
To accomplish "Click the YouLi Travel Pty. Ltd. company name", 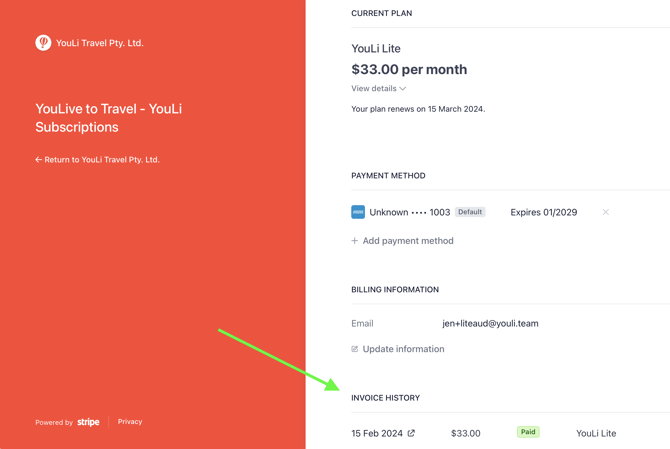I will (100, 43).
